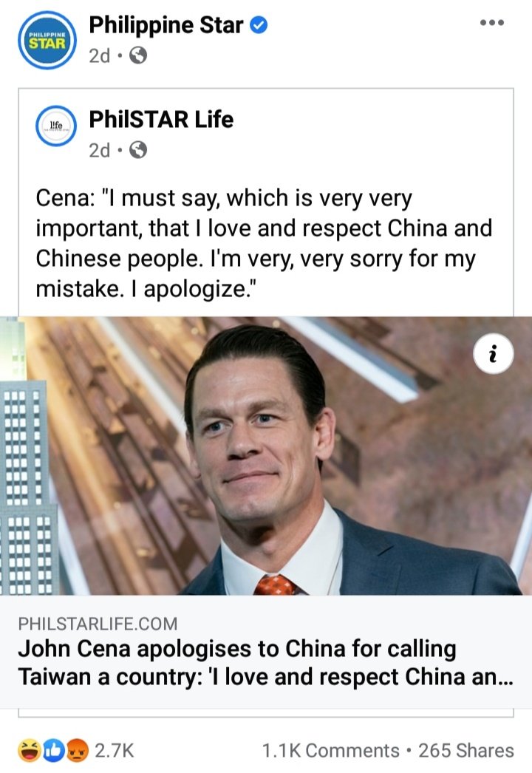Image resolution: width=532 pixels, height=773 pixels.
Task: Click the info icon on the article image
Action: pos(493,354)
